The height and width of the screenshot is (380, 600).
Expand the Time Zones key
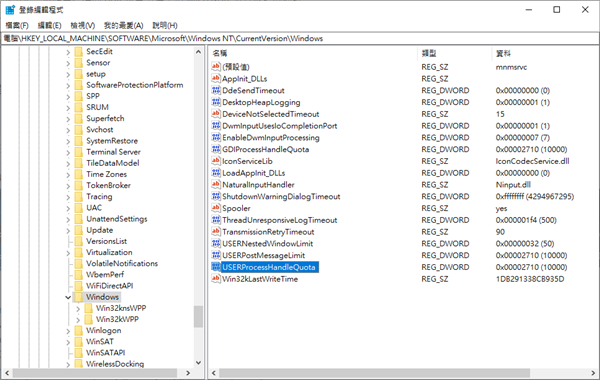pyautogui.click(x=68, y=175)
